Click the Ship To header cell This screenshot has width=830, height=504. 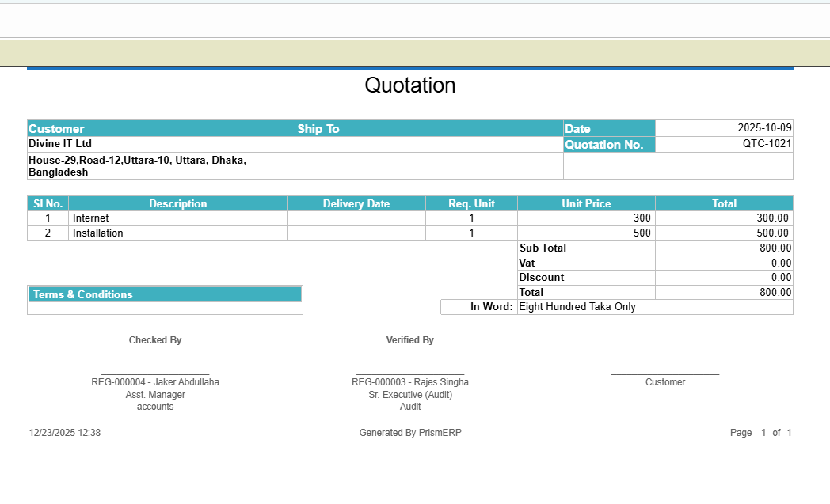(318, 129)
